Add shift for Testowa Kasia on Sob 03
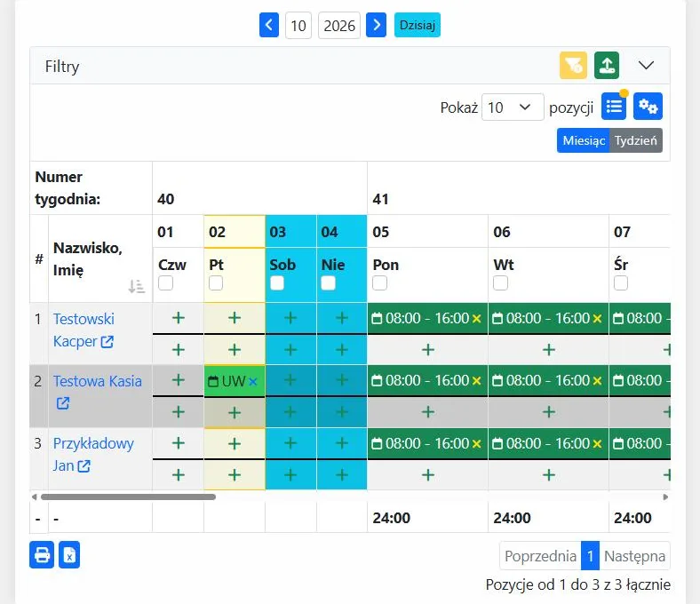This screenshot has width=700, height=604. pos(290,380)
